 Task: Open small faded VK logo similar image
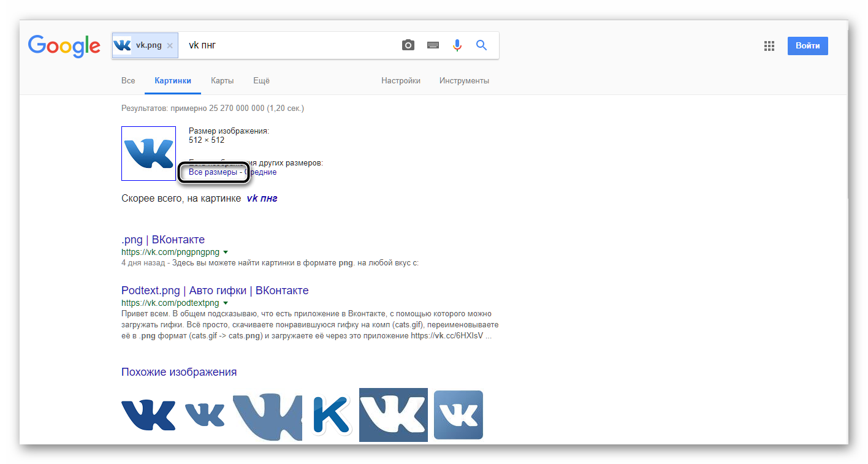205,415
